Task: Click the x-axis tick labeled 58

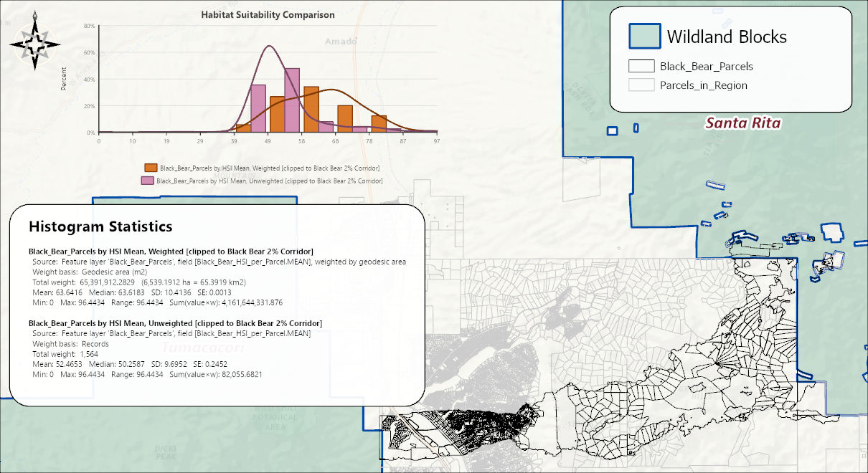Action: (x=302, y=141)
